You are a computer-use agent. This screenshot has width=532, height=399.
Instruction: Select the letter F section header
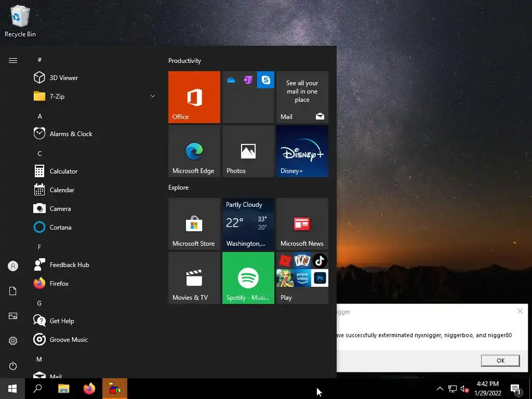(39, 247)
